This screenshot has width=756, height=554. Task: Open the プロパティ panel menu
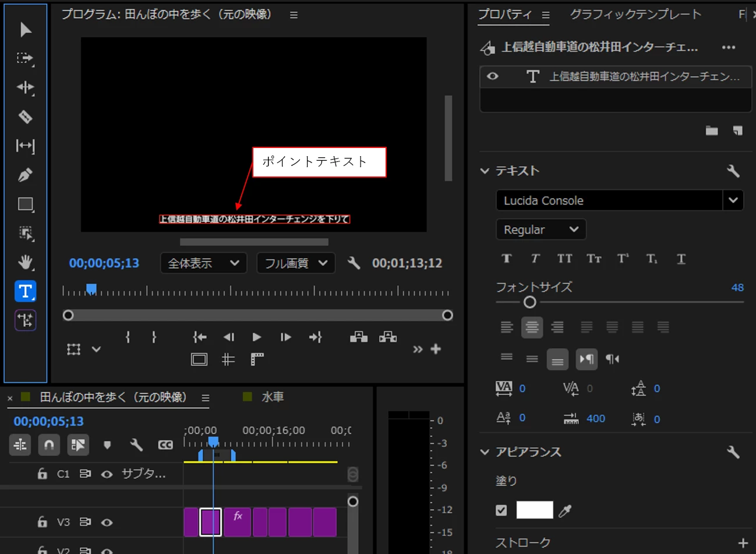[x=546, y=15]
